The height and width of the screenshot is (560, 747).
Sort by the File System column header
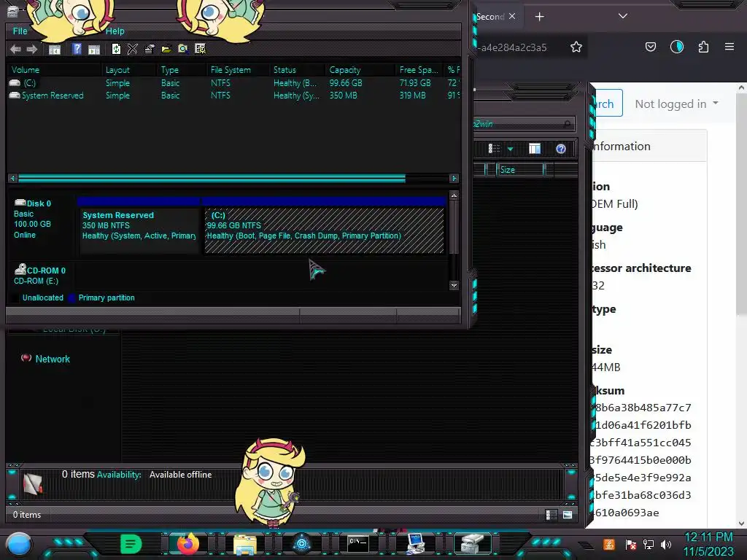(x=238, y=69)
